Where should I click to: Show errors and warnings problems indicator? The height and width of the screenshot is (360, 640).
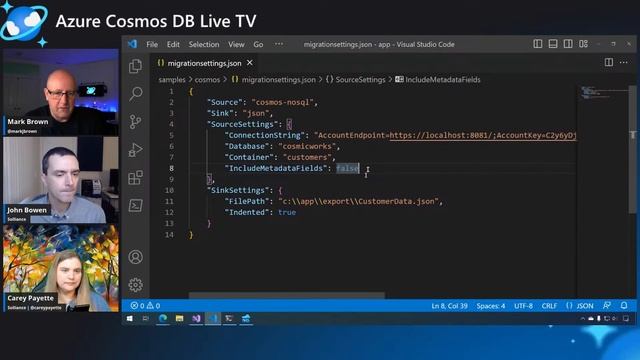click(145, 305)
